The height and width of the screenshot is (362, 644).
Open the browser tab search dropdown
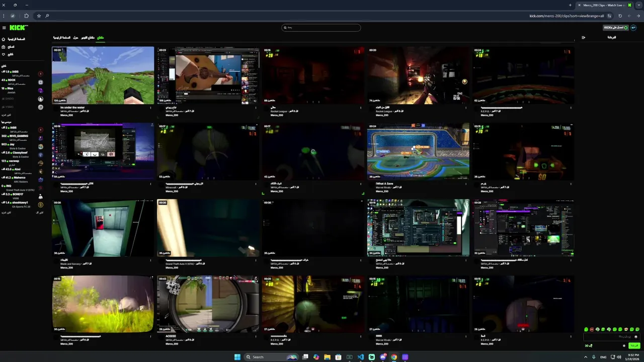point(638,5)
